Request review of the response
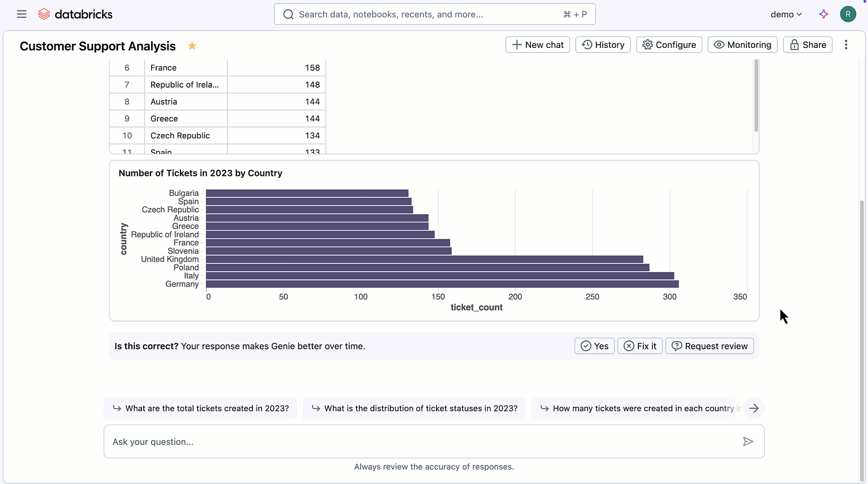 (709, 346)
